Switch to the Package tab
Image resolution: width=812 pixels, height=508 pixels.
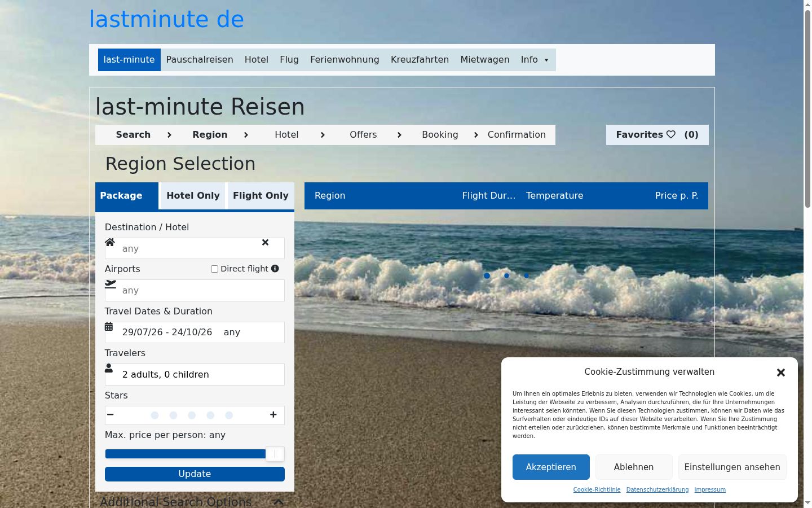pyautogui.click(x=127, y=196)
